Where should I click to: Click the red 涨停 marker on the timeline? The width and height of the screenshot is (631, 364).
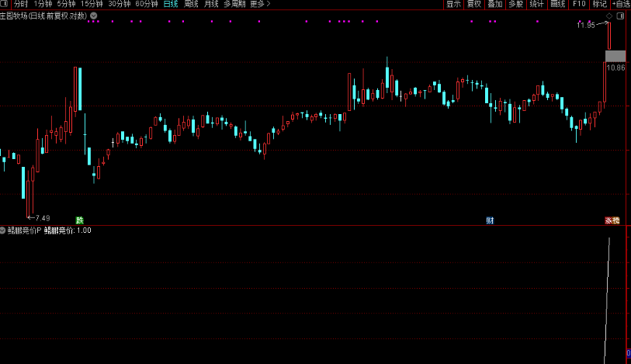click(x=613, y=220)
